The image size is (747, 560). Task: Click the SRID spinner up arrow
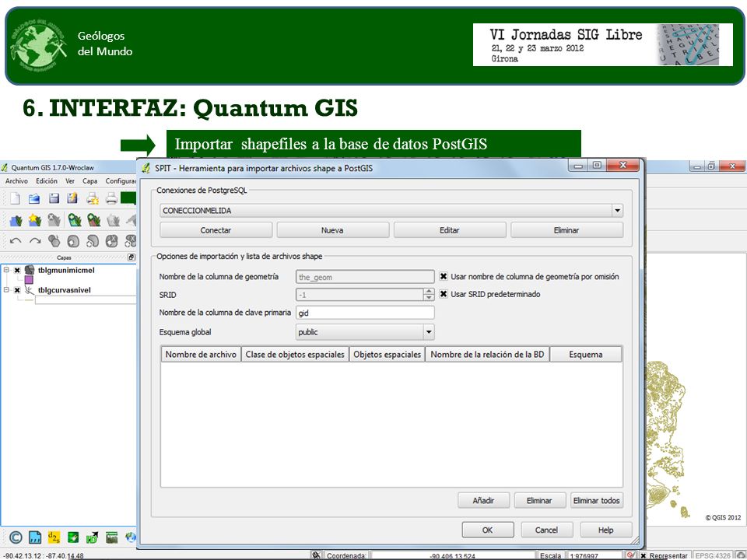click(x=429, y=292)
